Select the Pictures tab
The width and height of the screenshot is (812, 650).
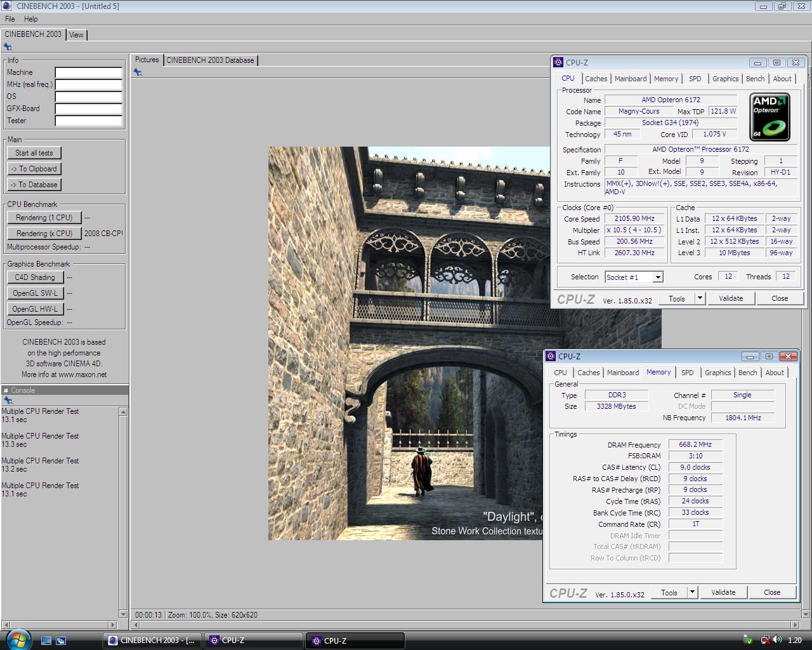147,60
